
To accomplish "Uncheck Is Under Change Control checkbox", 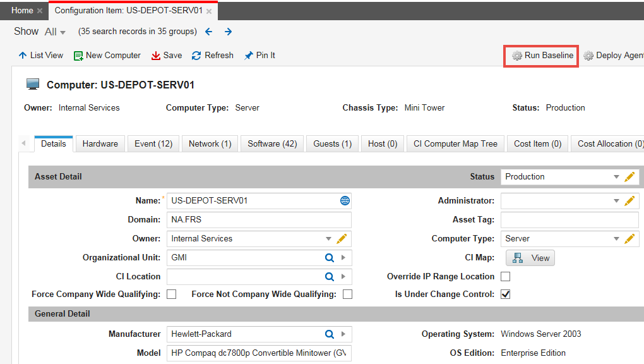I will pos(505,294).
